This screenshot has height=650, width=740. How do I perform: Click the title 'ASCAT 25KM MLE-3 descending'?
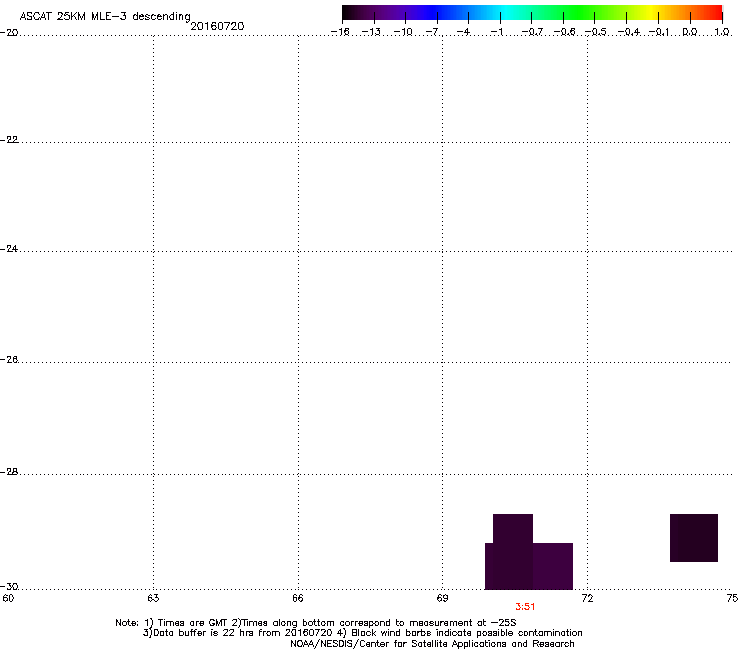pyautogui.click(x=105, y=17)
